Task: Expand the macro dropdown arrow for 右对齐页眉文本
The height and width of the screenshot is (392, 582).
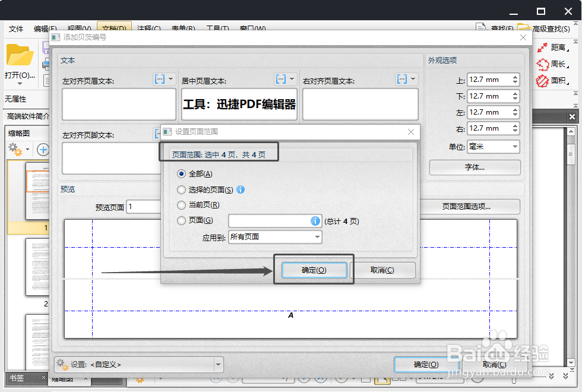Action: (413, 79)
